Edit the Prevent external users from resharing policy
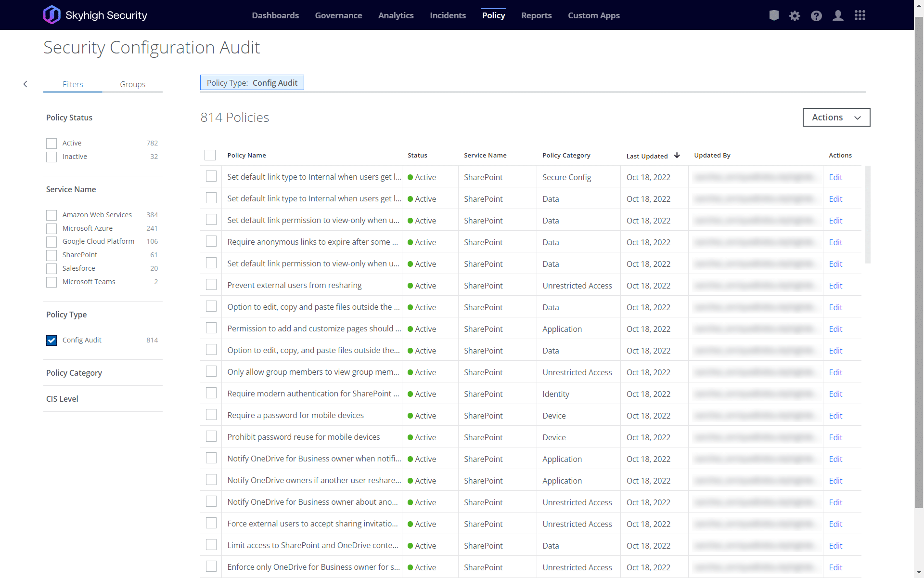 click(x=835, y=286)
